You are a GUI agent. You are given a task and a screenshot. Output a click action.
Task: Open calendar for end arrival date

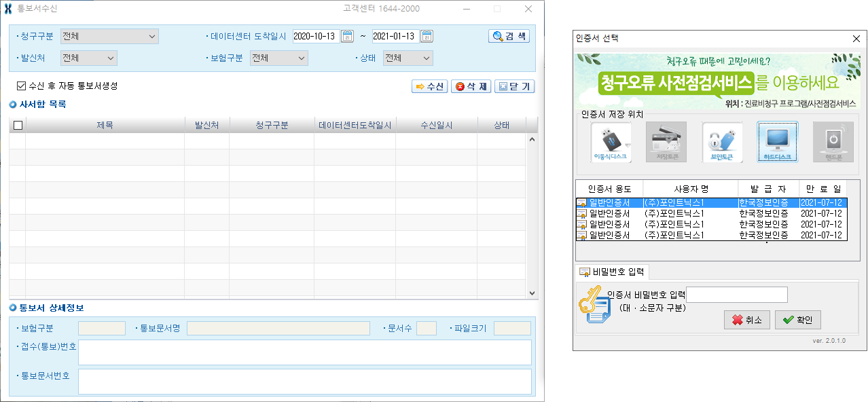(x=427, y=36)
